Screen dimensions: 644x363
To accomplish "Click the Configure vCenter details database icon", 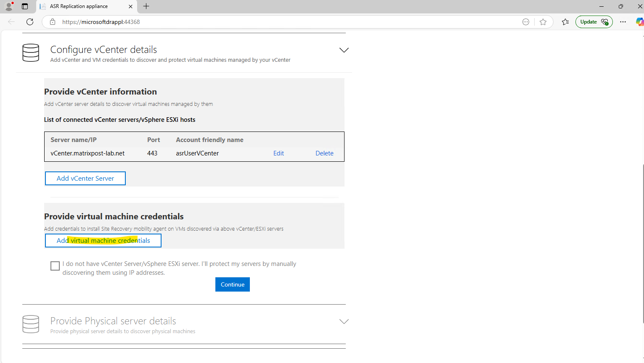I will (x=31, y=53).
